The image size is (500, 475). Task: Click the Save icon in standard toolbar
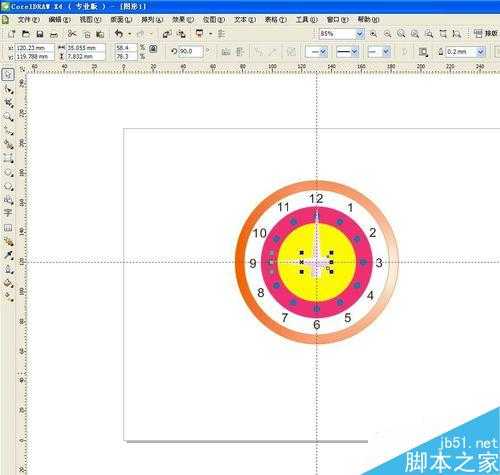(x=40, y=34)
